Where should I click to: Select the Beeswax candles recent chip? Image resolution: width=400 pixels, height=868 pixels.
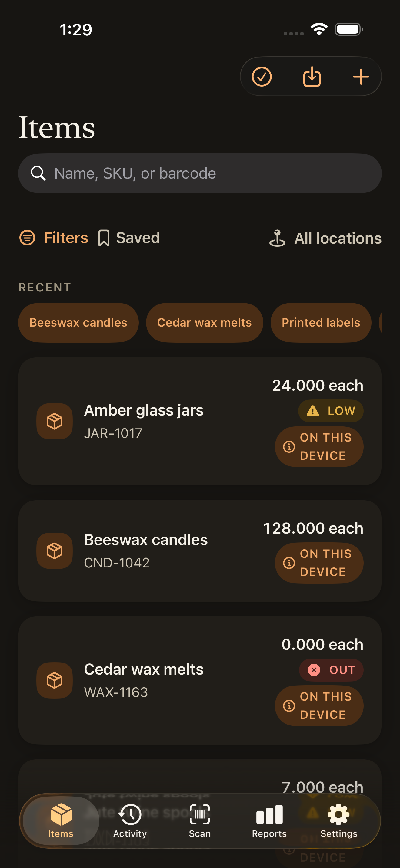[78, 322]
